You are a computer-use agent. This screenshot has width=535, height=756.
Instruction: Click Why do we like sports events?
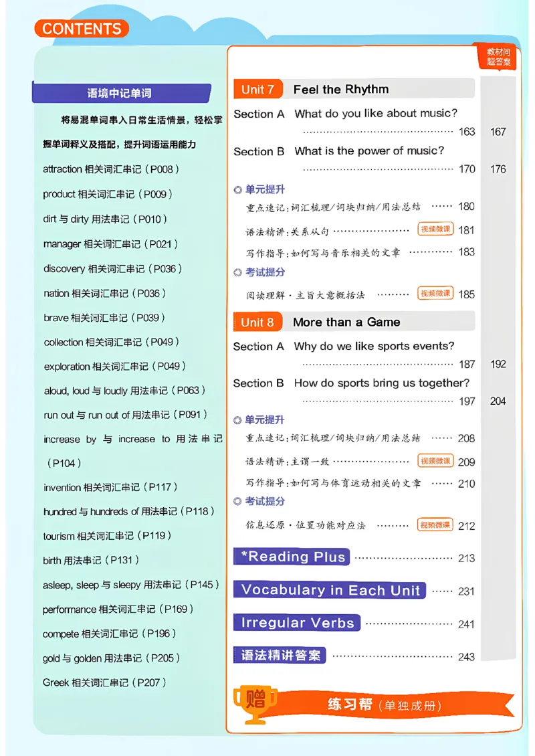(374, 346)
